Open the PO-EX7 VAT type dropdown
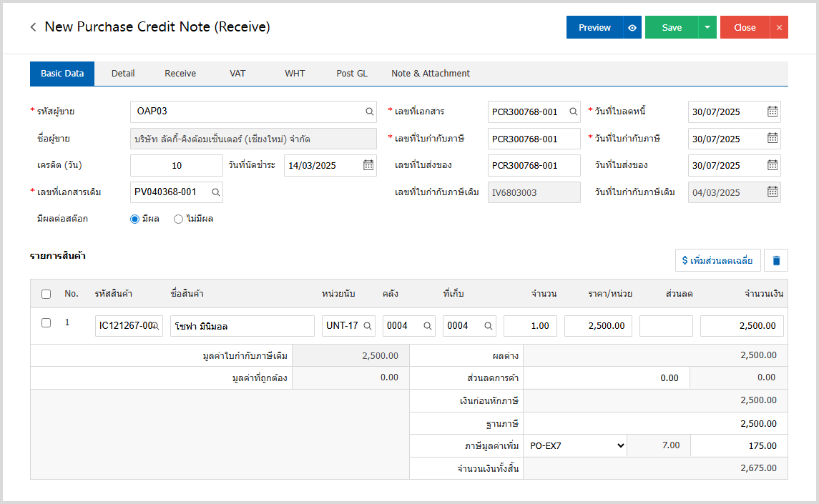This screenshot has height=504, width=819. pos(575,446)
